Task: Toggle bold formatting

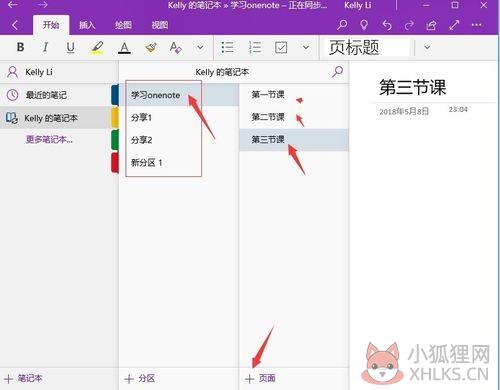Action: [20, 47]
